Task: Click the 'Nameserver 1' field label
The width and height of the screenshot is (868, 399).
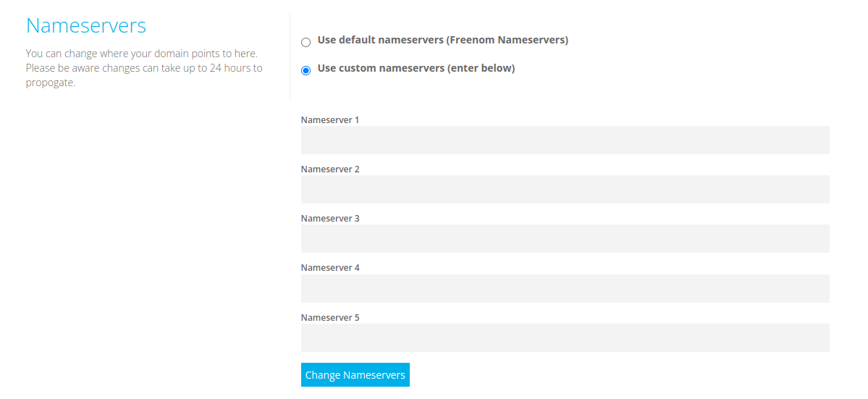Action: [331, 119]
